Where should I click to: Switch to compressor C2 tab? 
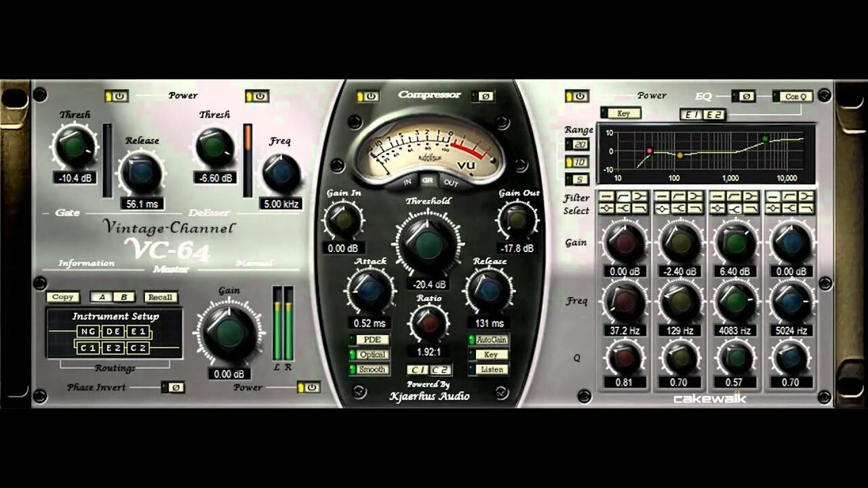(440, 370)
